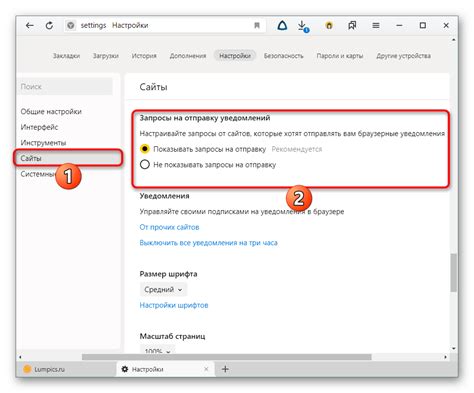Open downloads arrow icon
Viewport: 474px width, 393px height.
tap(303, 26)
